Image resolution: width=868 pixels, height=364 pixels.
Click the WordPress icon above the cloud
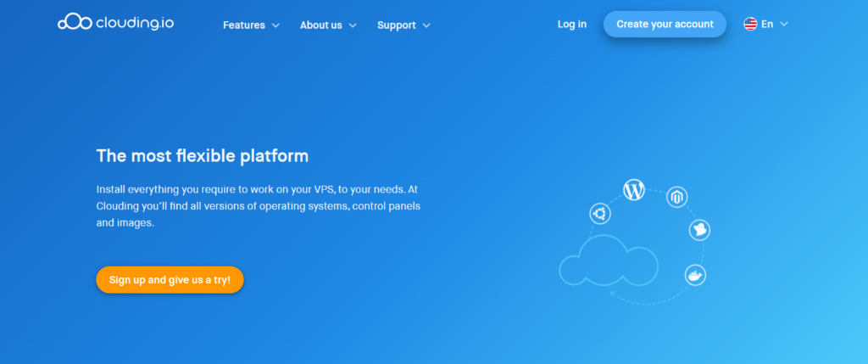634,190
